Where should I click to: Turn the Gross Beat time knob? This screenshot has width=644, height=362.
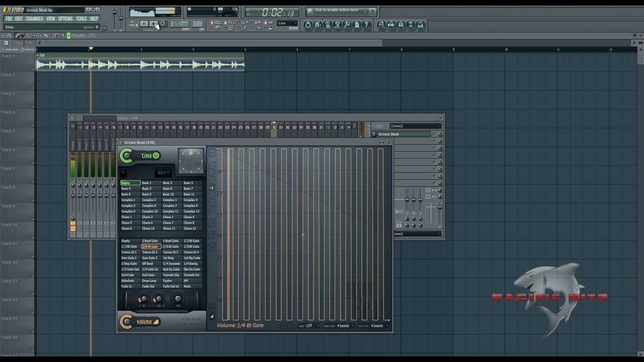(127, 156)
